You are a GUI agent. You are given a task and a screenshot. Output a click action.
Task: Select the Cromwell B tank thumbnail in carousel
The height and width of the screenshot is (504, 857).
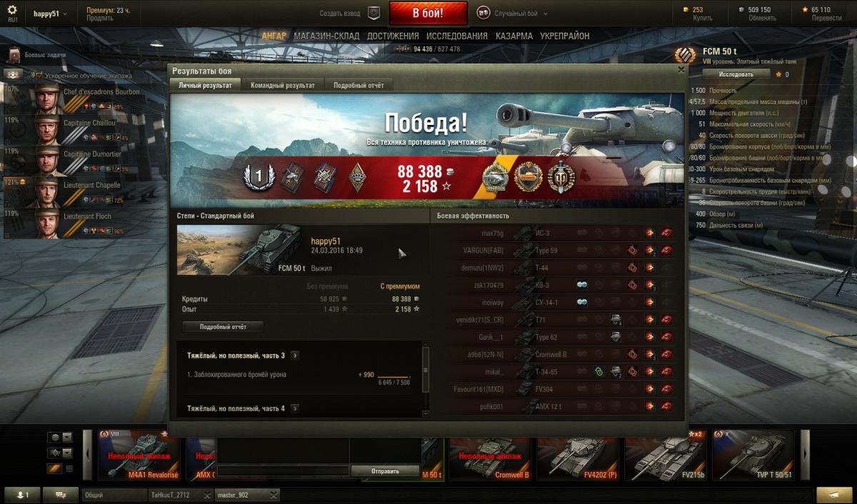[489, 455]
